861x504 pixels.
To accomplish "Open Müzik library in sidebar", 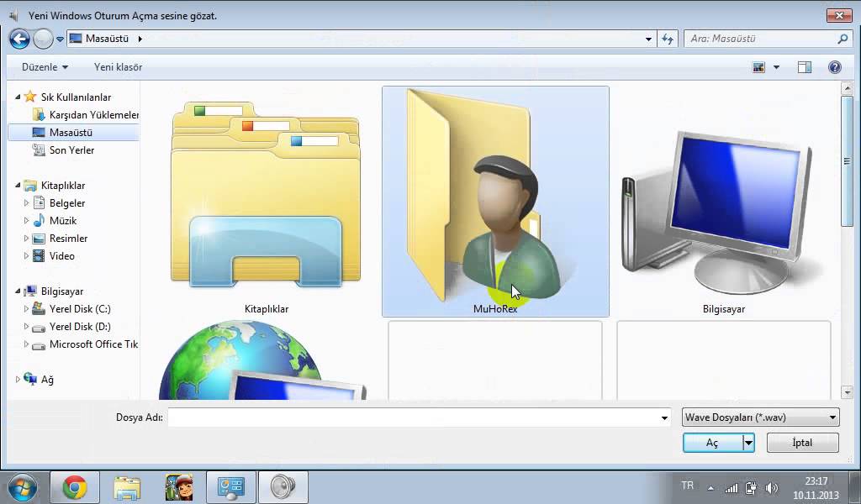I will (x=63, y=220).
